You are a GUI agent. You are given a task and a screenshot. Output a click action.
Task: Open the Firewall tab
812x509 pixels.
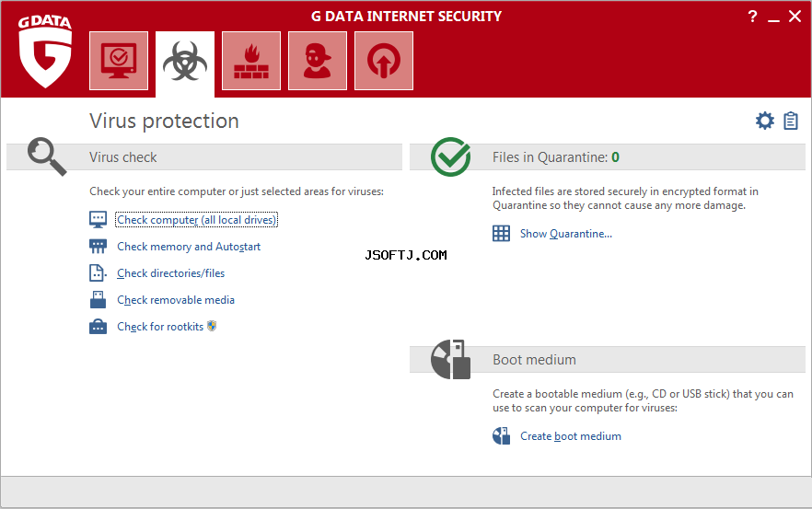251,61
